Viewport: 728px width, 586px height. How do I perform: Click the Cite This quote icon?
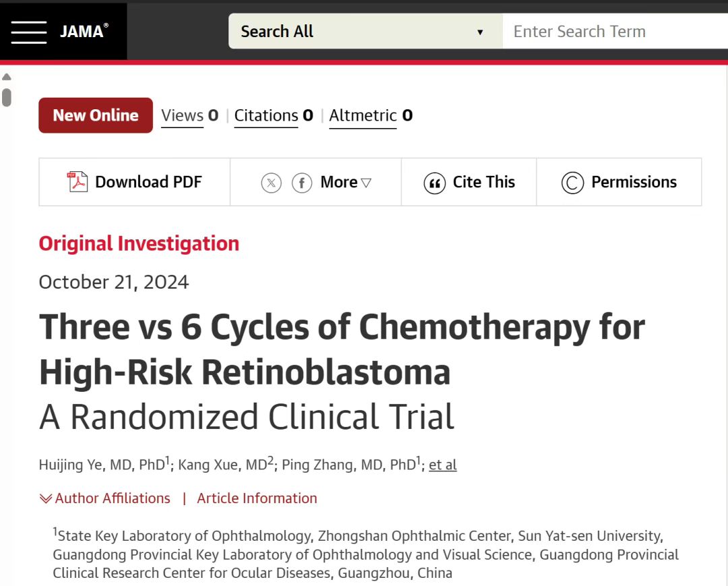coord(435,183)
